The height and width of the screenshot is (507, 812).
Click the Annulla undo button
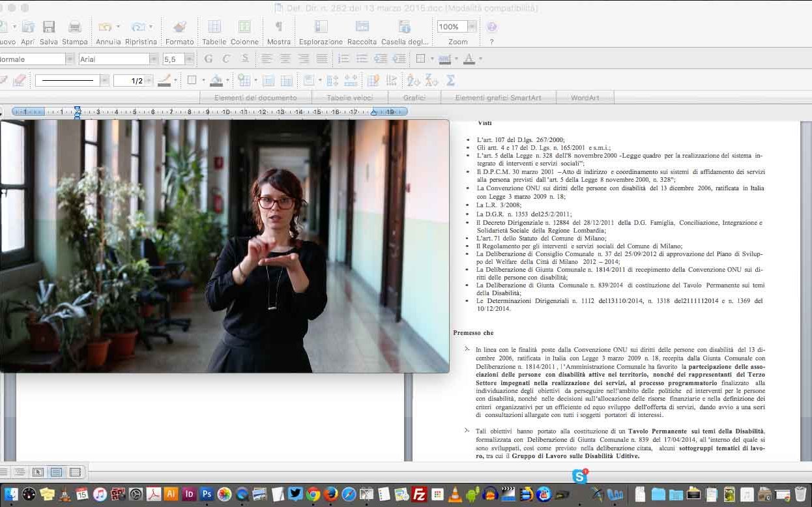pyautogui.click(x=105, y=27)
